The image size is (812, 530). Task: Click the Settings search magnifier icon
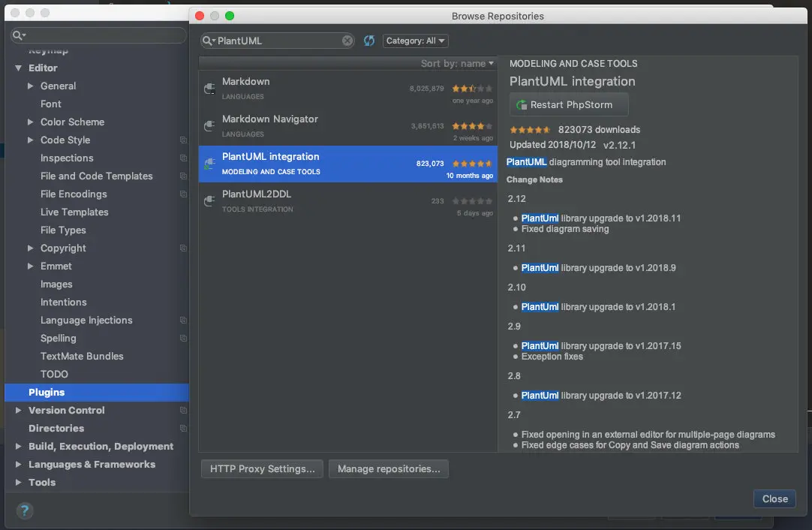[19, 35]
